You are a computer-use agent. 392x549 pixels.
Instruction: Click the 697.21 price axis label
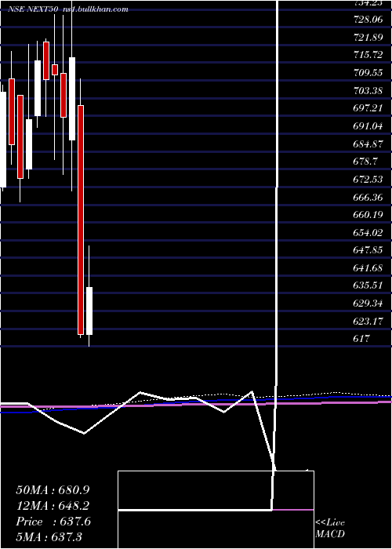368,108
